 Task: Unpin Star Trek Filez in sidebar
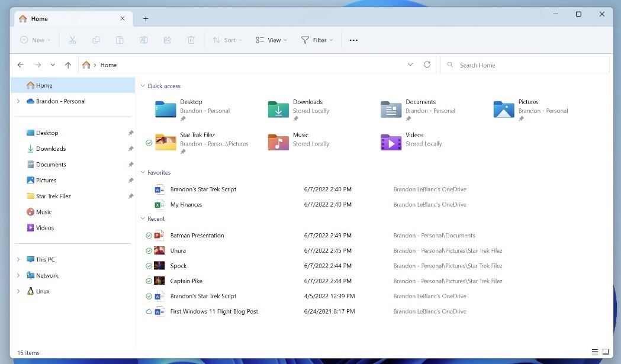tap(131, 197)
